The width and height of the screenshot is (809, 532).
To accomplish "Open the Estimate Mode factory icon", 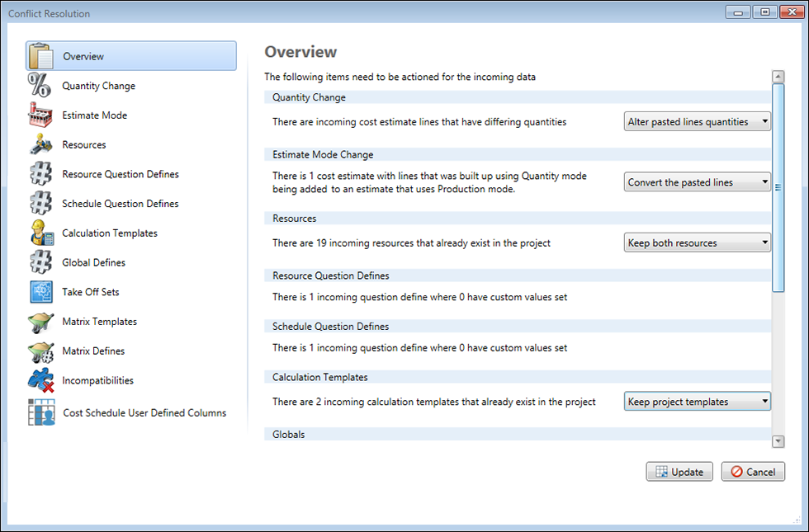I will [x=40, y=115].
